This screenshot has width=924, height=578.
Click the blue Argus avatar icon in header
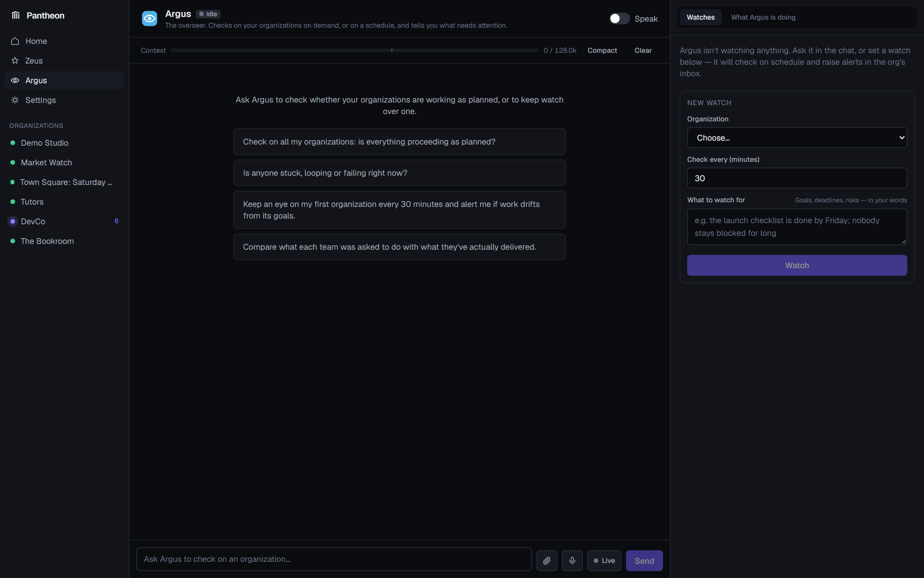(149, 18)
